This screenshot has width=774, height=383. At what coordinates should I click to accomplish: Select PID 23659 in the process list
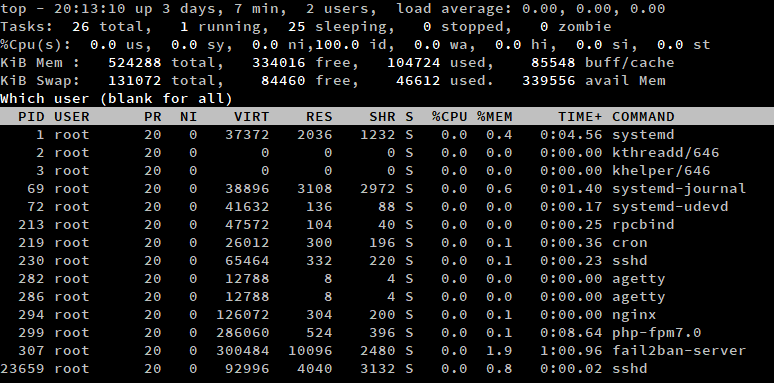(22, 369)
